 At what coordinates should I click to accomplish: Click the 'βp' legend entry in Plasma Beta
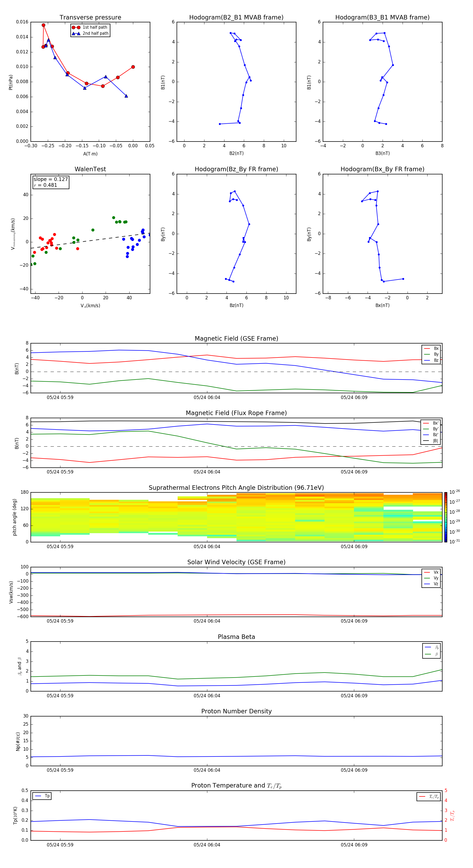(432, 647)
